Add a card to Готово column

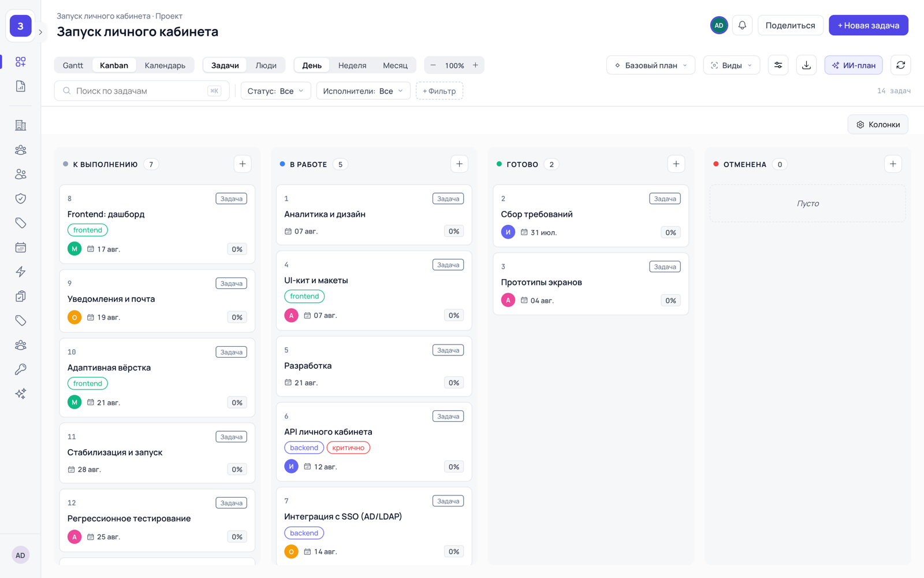pos(676,164)
